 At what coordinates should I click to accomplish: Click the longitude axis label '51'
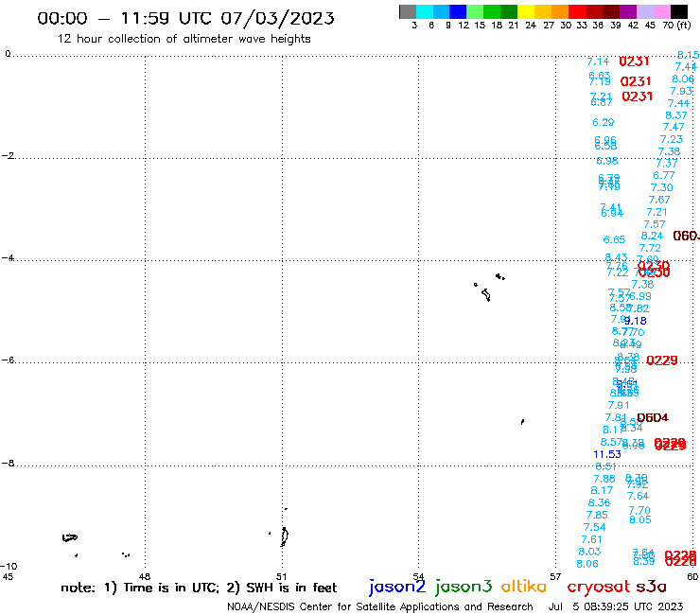(282, 576)
